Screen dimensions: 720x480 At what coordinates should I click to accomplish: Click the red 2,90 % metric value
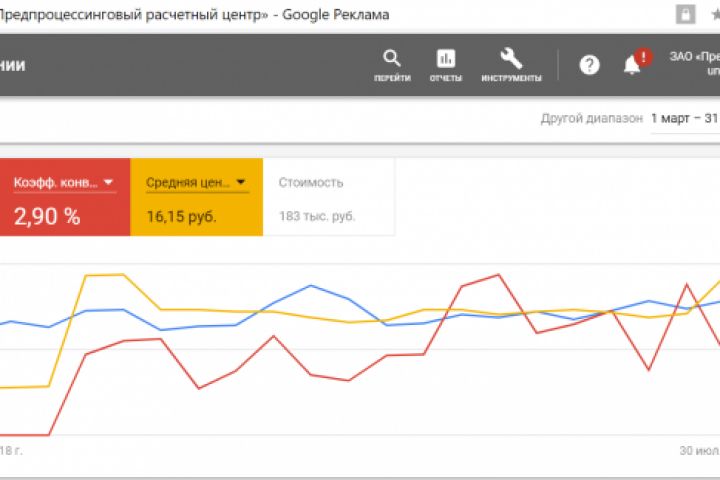46,215
